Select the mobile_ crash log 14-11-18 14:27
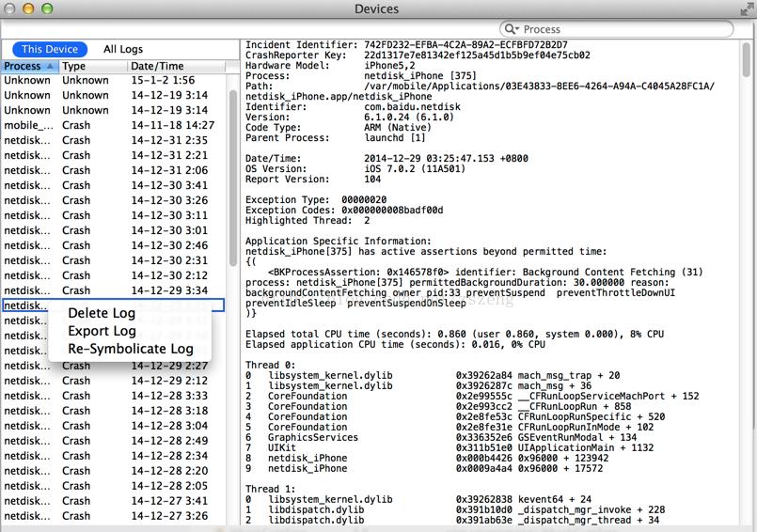The width and height of the screenshot is (757, 532). coord(114,125)
